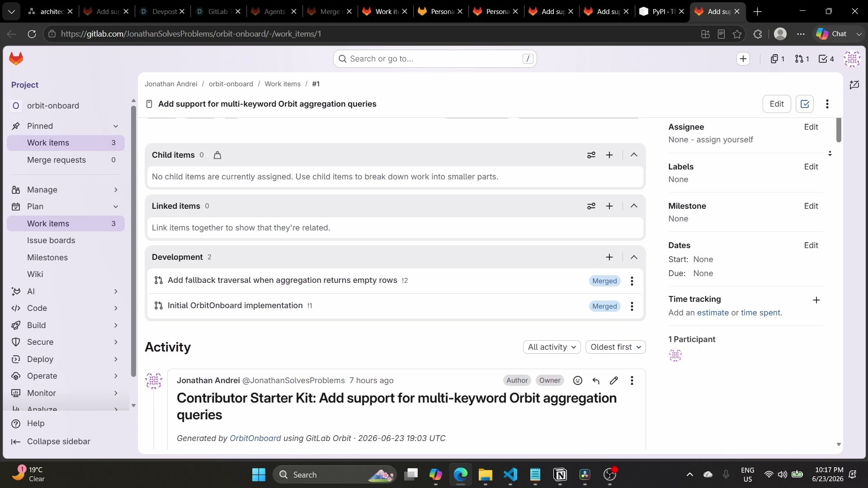The height and width of the screenshot is (488, 868).
Task: Open assigned issues counter icon
Action: pos(778,59)
